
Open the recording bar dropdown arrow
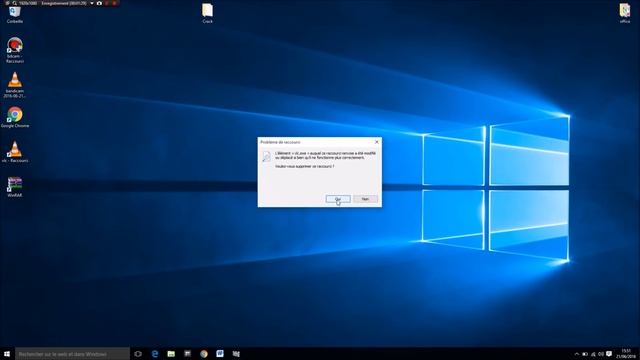[x=92, y=3]
